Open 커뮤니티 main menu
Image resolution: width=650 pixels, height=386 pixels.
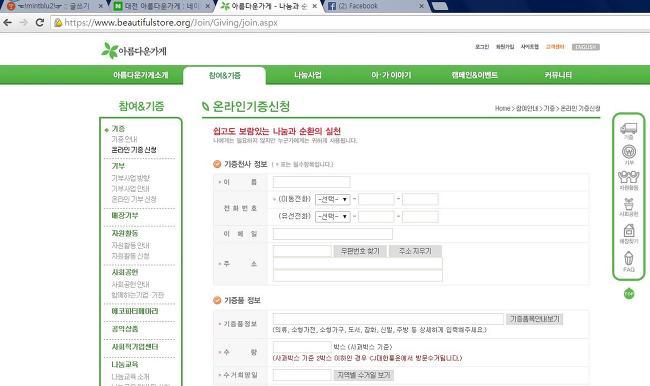(x=558, y=75)
